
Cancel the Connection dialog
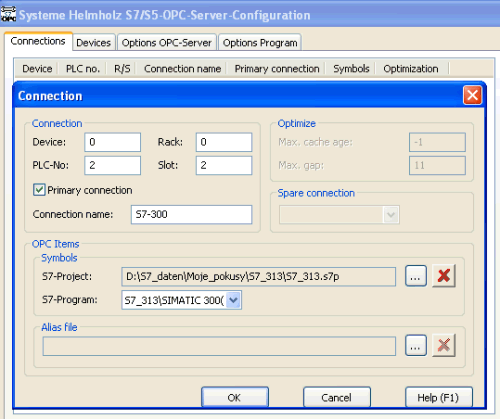pyautogui.click(x=337, y=397)
